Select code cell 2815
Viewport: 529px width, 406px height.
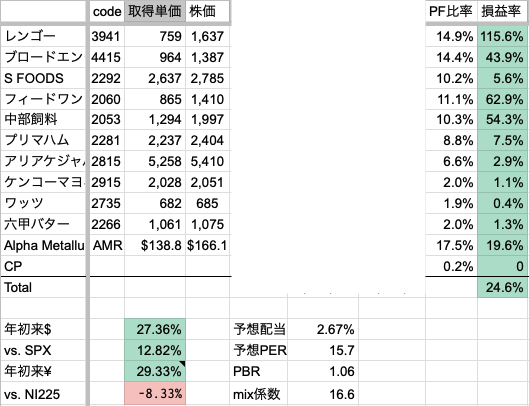pos(107,161)
